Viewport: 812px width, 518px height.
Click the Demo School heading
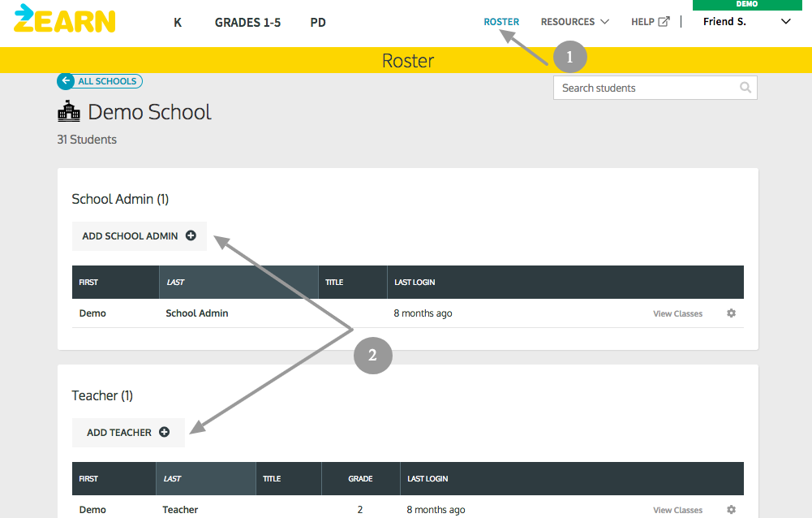pos(149,112)
